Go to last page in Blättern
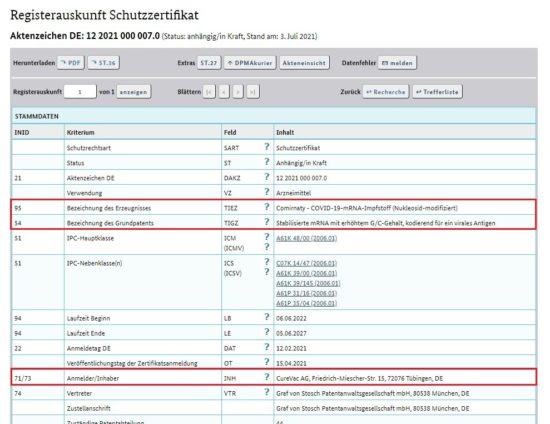The image size is (550, 424). pyautogui.click(x=253, y=92)
